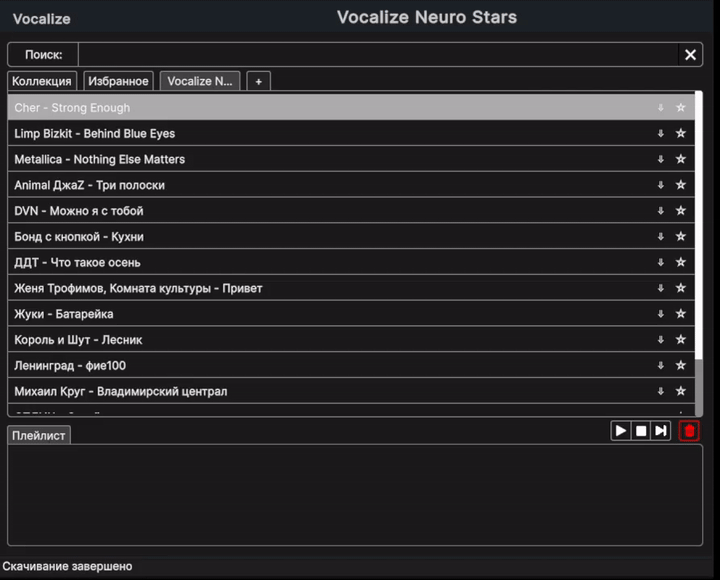The width and height of the screenshot is (720, 580).
Task: Click into the Поиск search input field
Action: tap(378, 55)
